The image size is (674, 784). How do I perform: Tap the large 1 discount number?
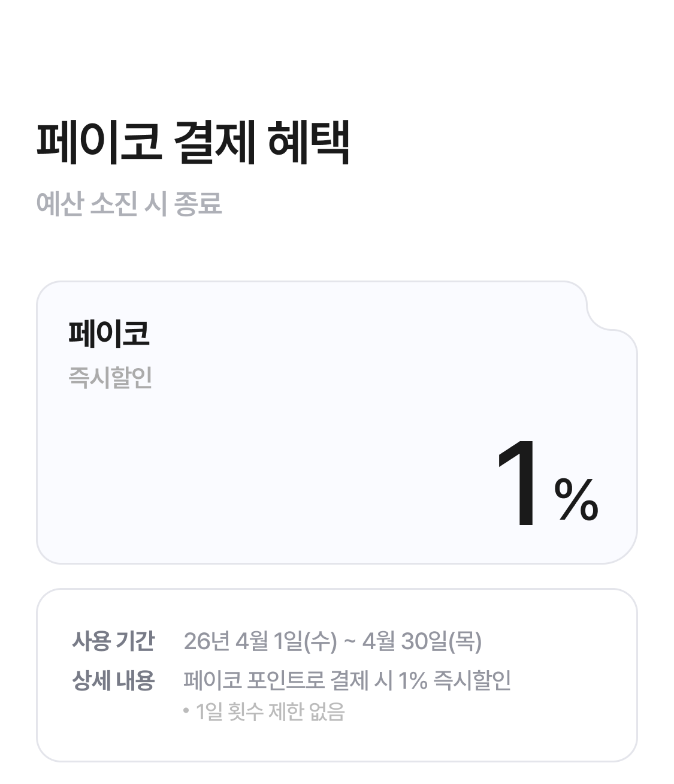pyautogui.click(x=518, y=484)
